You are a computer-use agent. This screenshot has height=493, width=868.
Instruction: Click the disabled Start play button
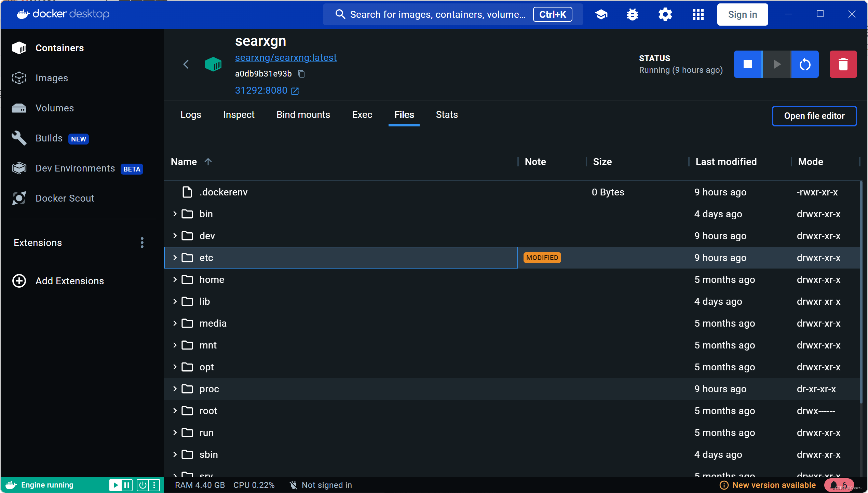click(776, 64)
